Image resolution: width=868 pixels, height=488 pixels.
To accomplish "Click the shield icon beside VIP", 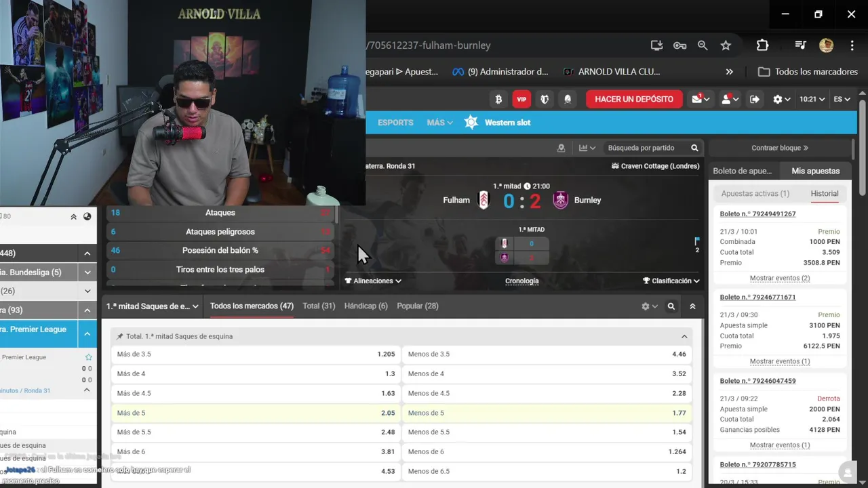I will 545,99.
